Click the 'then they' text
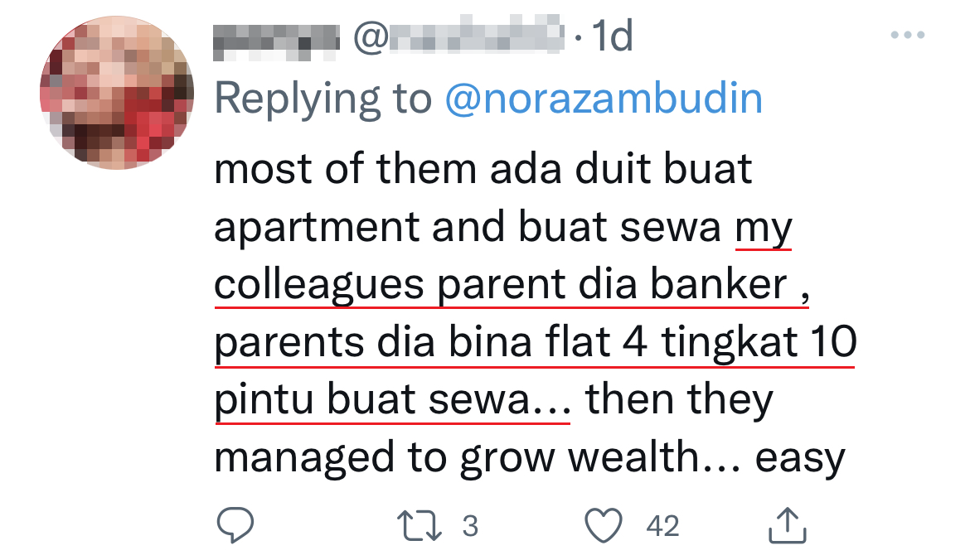 (x=679, y=399)
